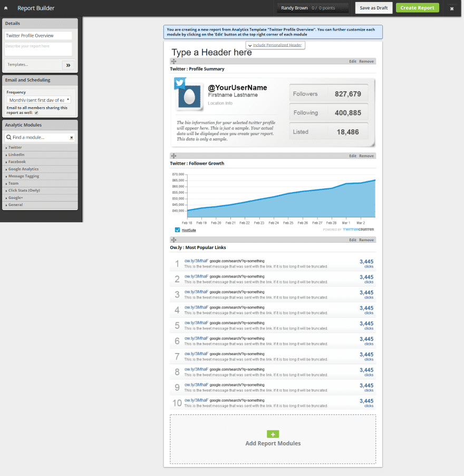464x476 pixels.
Task: Expand the Google Analytics module category
Action: (40, 169)
